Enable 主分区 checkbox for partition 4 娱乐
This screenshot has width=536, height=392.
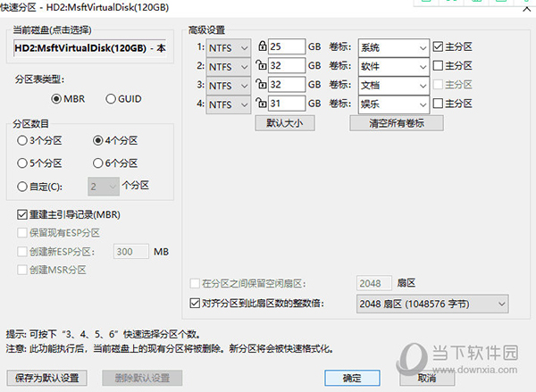tap(452, 104)
